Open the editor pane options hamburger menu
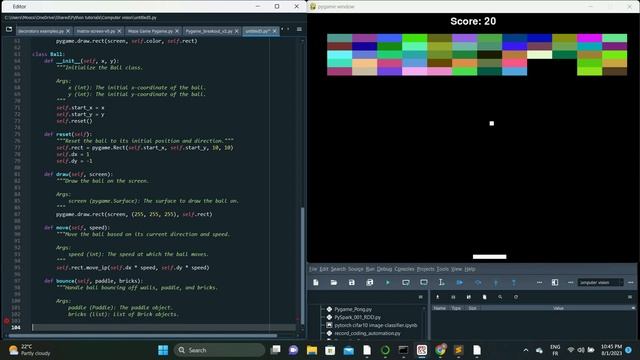The height and width of the screenshot is (360, 640). (299, 29)
